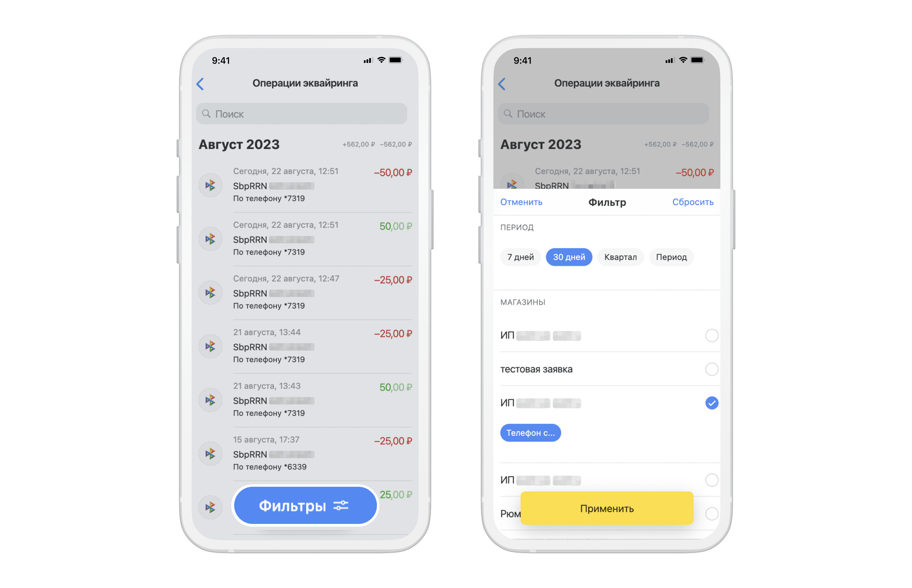Open the Период custom range selector

[x=671, y=257]
